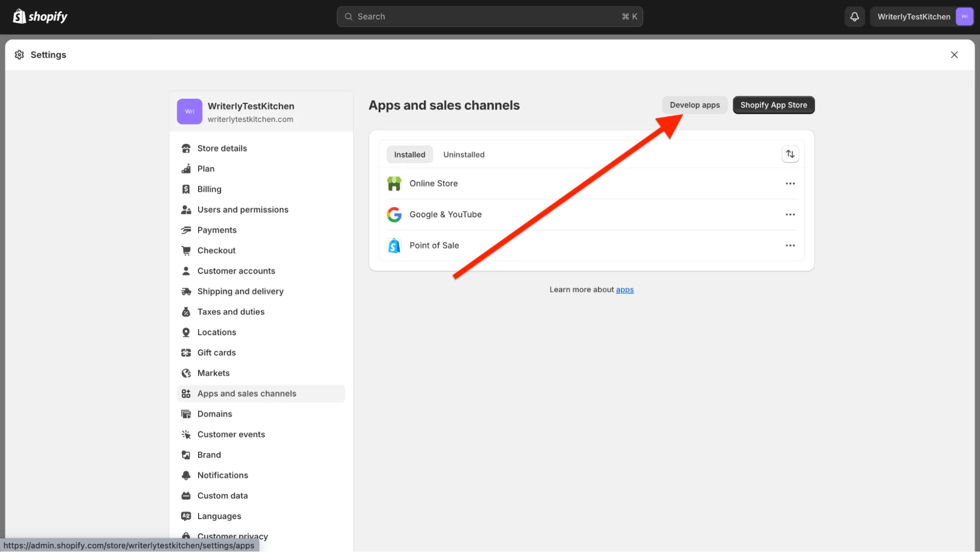Open the notifications bell icon
The width and height of the screenshot is (980, 552).
[x=854, y=17]
